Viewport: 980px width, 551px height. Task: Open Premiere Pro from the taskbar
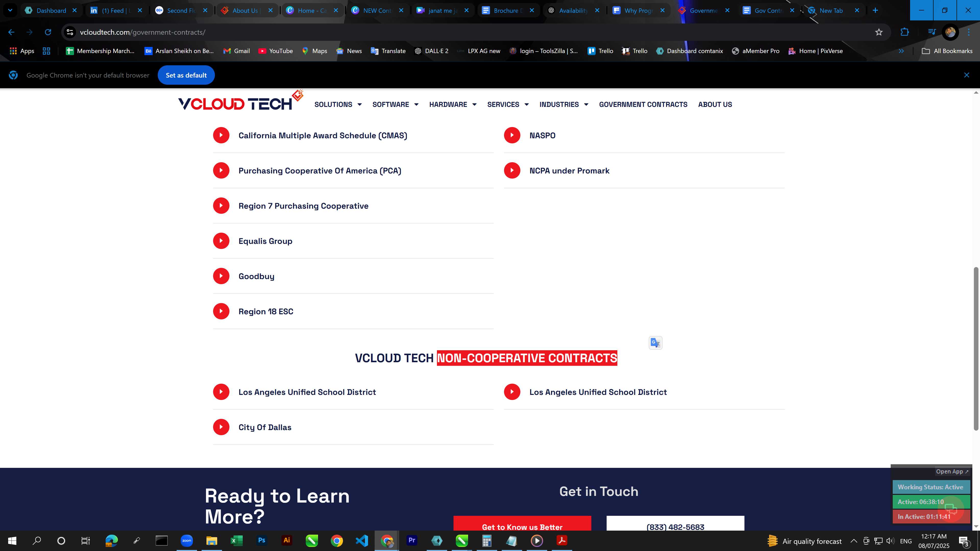click(412, 540)
